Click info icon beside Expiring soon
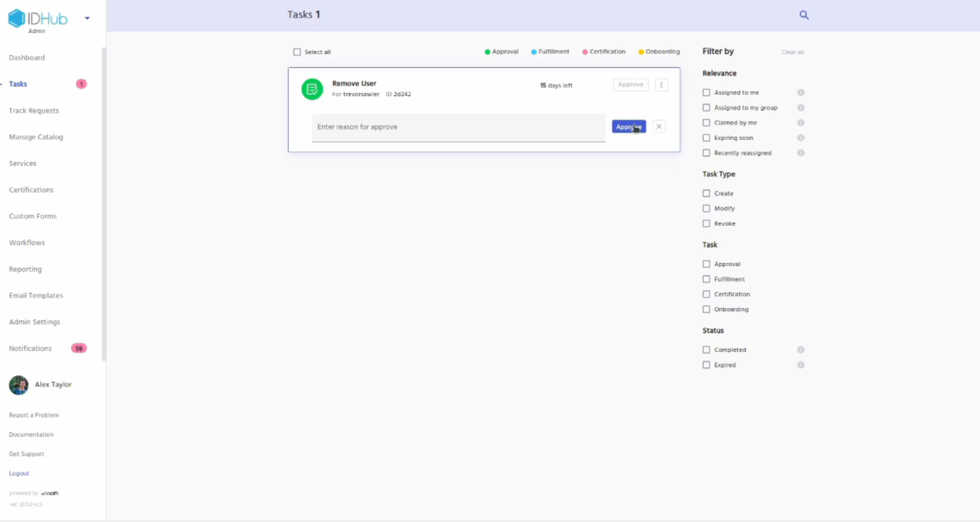This screenshot has height=522, width=980. 800,138
